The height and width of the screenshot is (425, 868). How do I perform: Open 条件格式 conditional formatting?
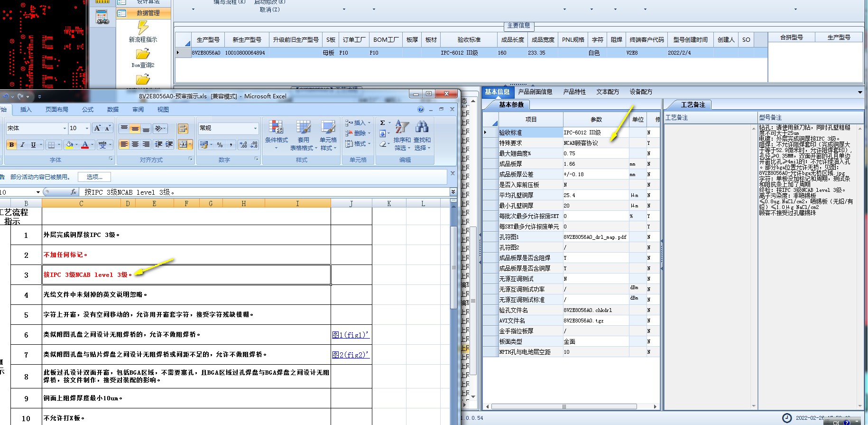[276, 135]
